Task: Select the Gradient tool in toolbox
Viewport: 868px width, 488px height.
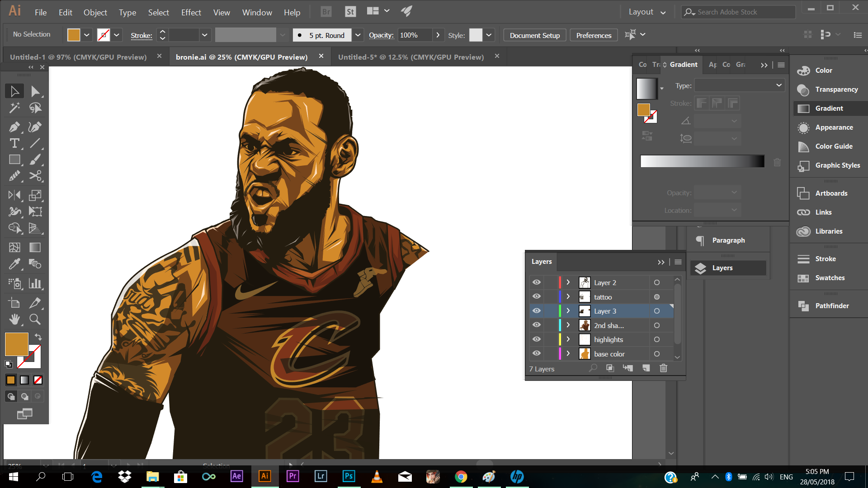Action: 35,247
